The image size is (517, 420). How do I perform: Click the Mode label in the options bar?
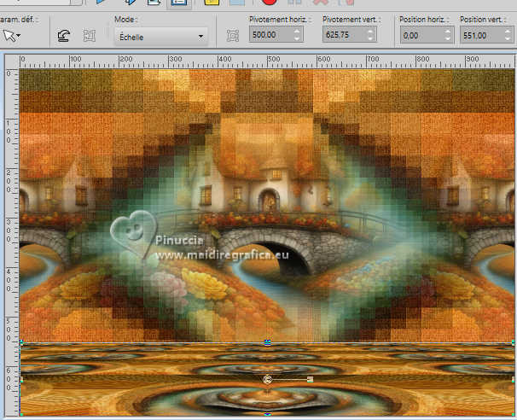click(125, 20)
